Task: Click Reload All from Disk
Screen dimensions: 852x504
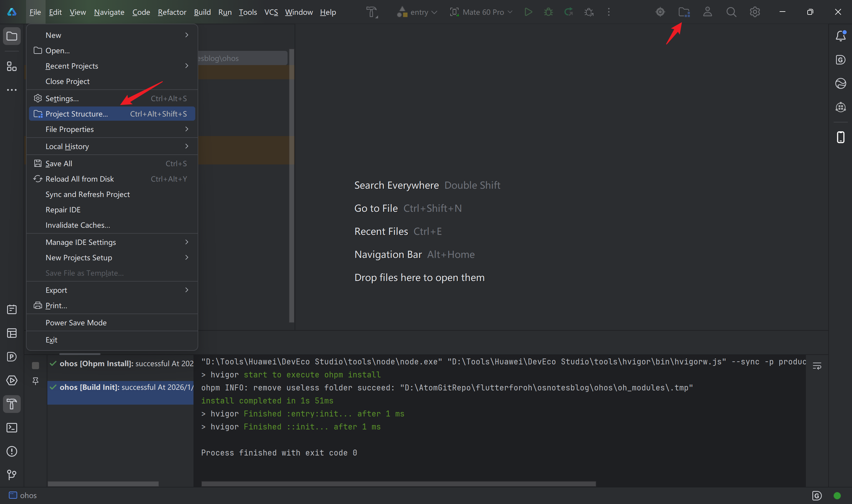Action: [112, 179]
